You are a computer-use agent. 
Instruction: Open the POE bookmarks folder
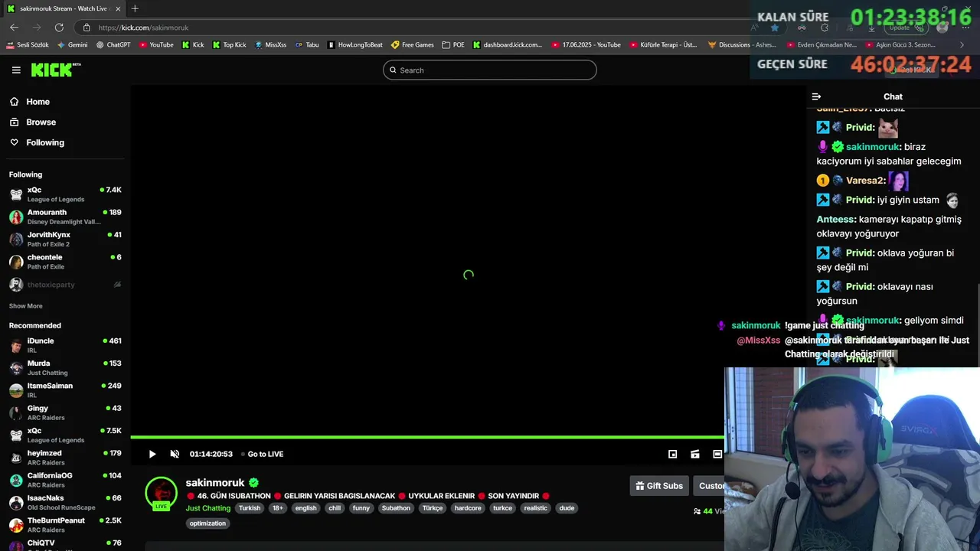pyautogui.click(x=453, y=44)
